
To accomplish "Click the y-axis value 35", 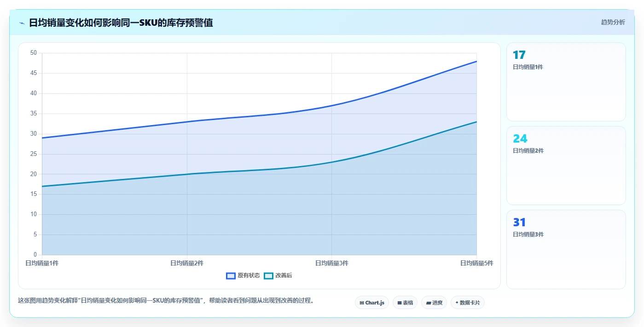I will click(x=33, y=114).
